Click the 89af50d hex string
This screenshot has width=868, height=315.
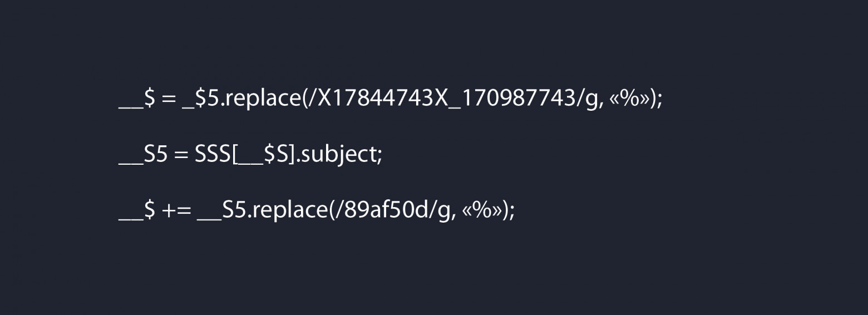(x=384, y=210)
